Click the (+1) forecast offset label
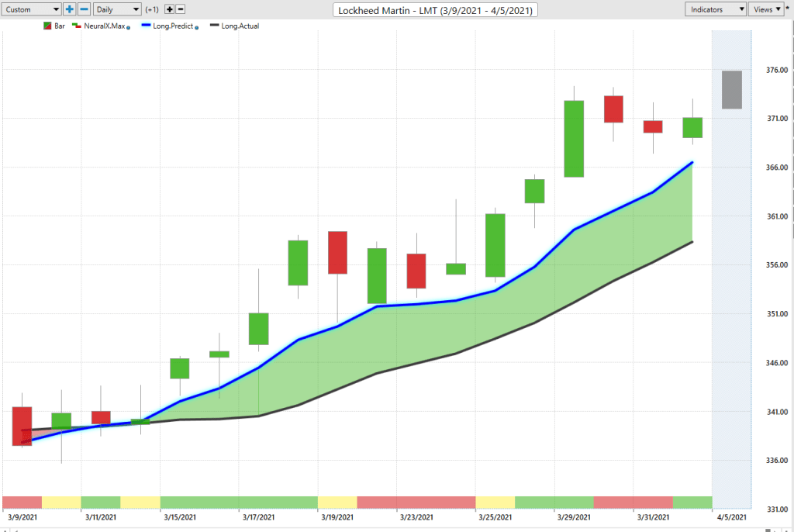The width and height of the screenshot is (794, 532). coord(152,9)
